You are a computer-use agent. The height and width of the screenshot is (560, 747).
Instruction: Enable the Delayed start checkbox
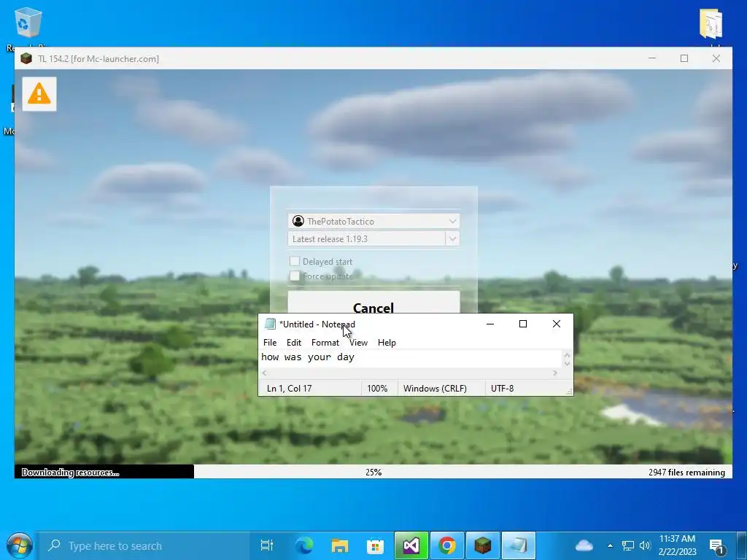[x=295, y=261]
